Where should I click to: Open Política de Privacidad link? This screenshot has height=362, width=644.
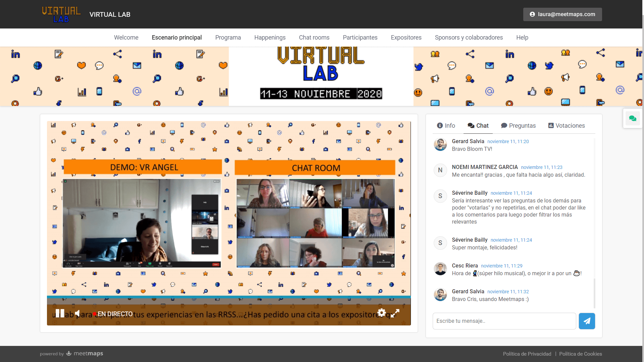click(x=527, y=354)
